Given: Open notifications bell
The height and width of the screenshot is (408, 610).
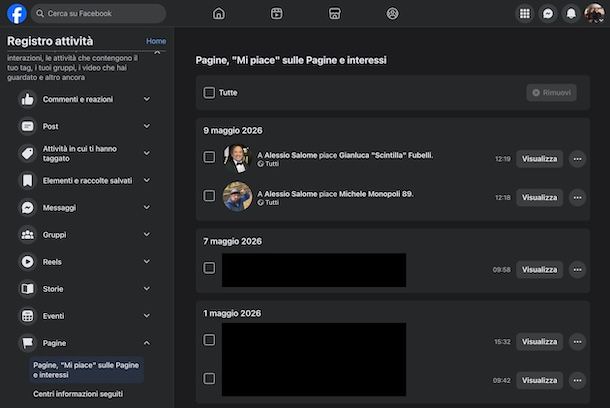Looking at the screenshot, I should tap(571, 14).
